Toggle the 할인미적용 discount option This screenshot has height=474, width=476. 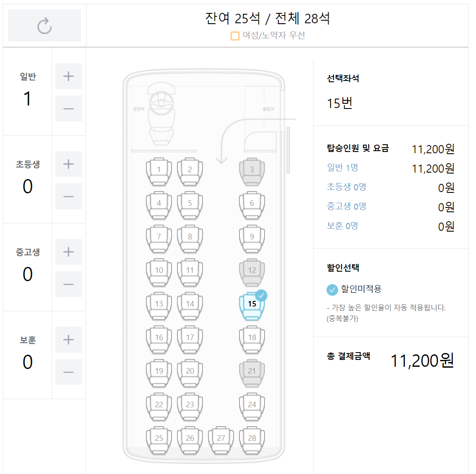[332, 291]
